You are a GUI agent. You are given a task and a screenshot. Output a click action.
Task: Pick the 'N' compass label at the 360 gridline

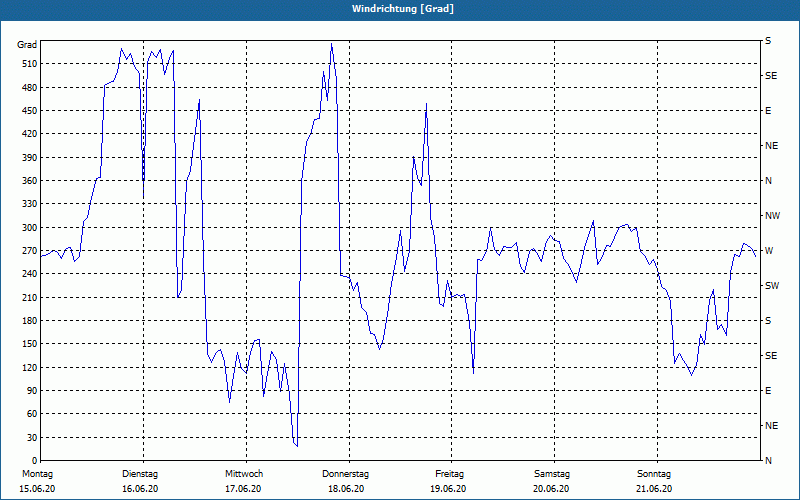click(x=769, y=181)
